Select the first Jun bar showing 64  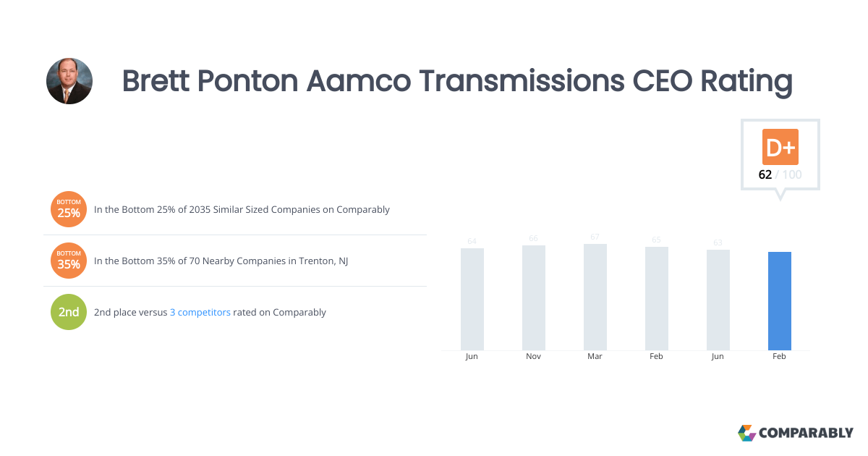point(472,300)
